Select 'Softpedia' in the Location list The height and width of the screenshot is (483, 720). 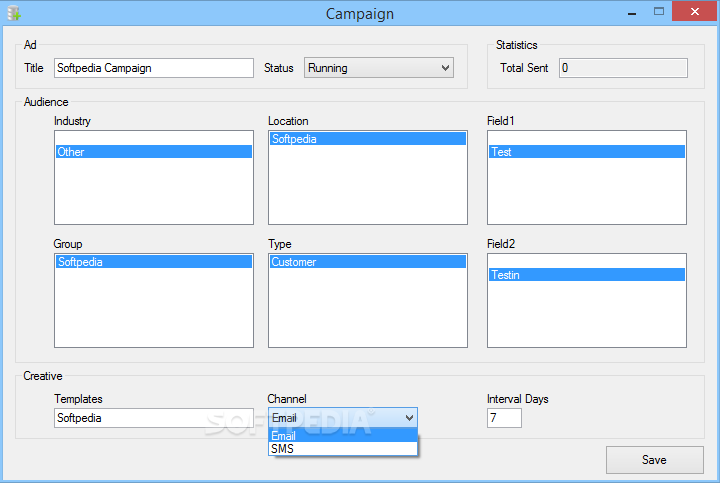(x=368, y=139)
